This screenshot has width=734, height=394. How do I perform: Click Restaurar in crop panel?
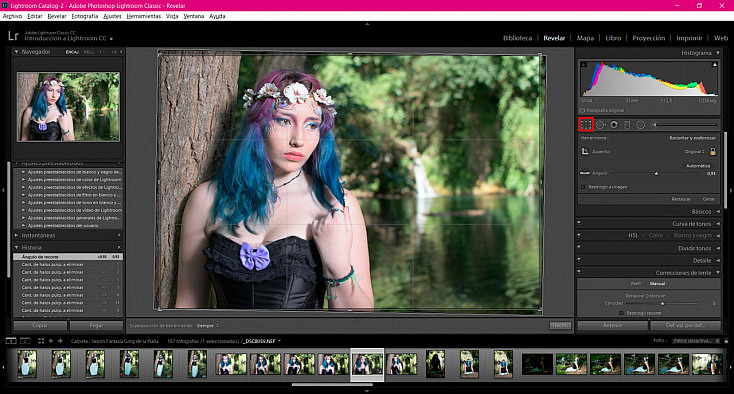click(x=681, y=199)
